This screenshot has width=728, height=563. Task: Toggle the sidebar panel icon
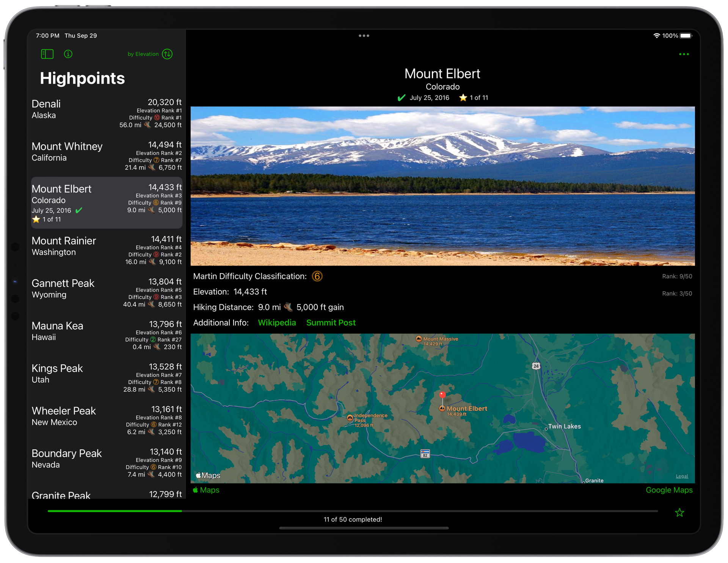point(47,54)
